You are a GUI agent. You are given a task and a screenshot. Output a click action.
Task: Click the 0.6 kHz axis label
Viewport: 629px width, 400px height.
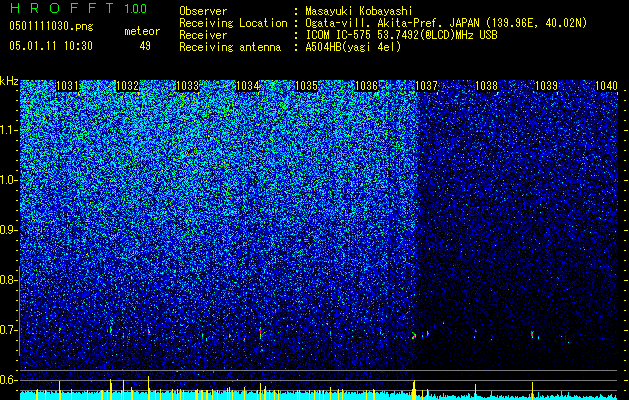(8, 380)
